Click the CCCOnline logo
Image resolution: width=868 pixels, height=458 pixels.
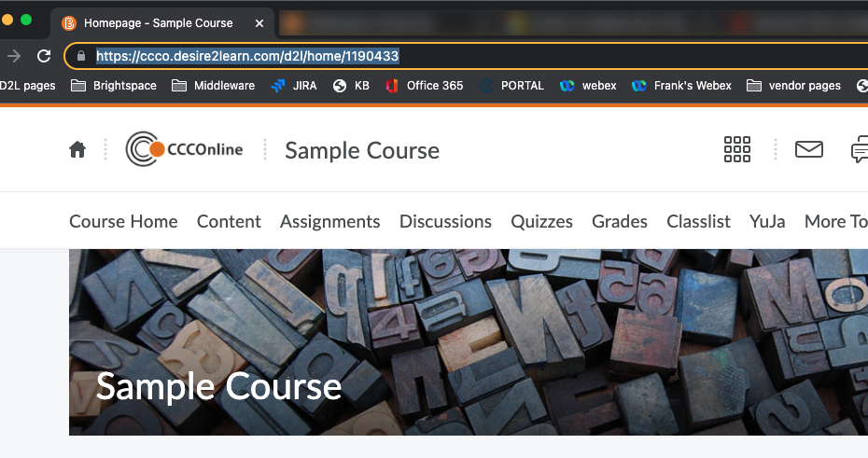click(185, 149)
